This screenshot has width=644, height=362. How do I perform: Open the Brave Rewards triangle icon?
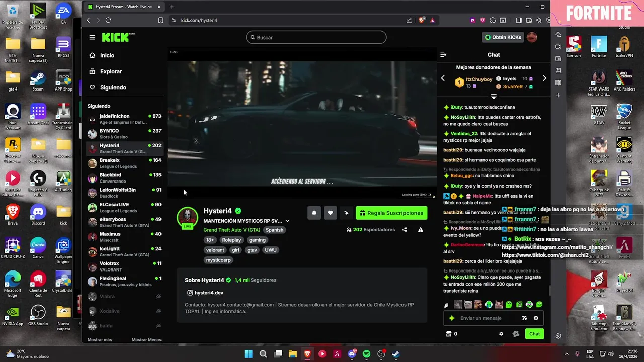[432, 20]
